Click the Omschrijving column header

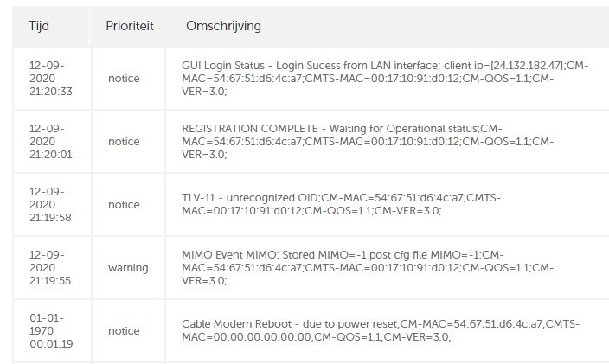click(x=223, y=26)
